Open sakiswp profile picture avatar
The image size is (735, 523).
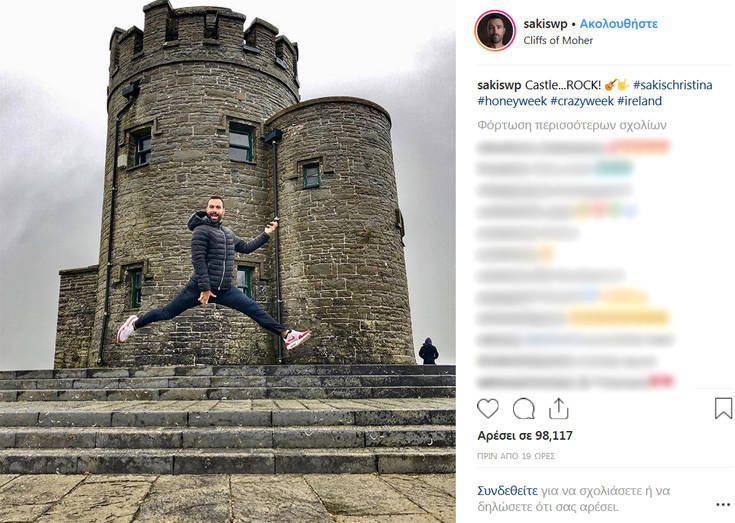495,30
